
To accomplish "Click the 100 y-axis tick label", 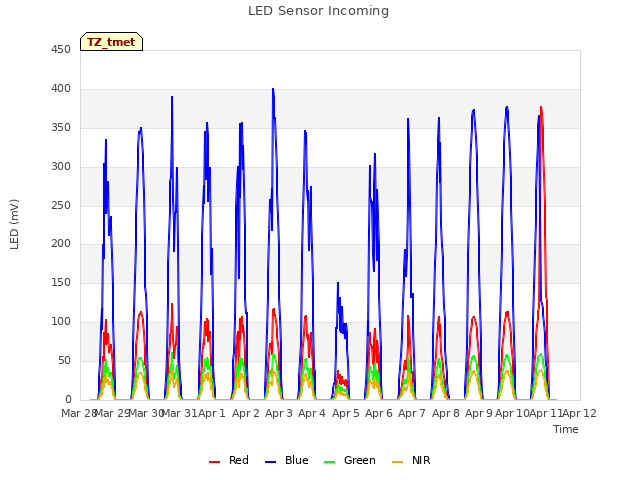I will point(61,322).
